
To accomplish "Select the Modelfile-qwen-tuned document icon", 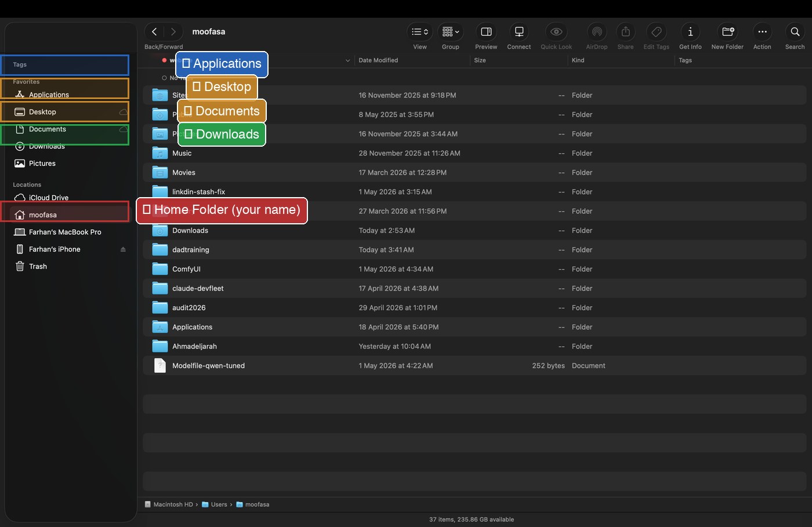I will (x=159, y=366).
